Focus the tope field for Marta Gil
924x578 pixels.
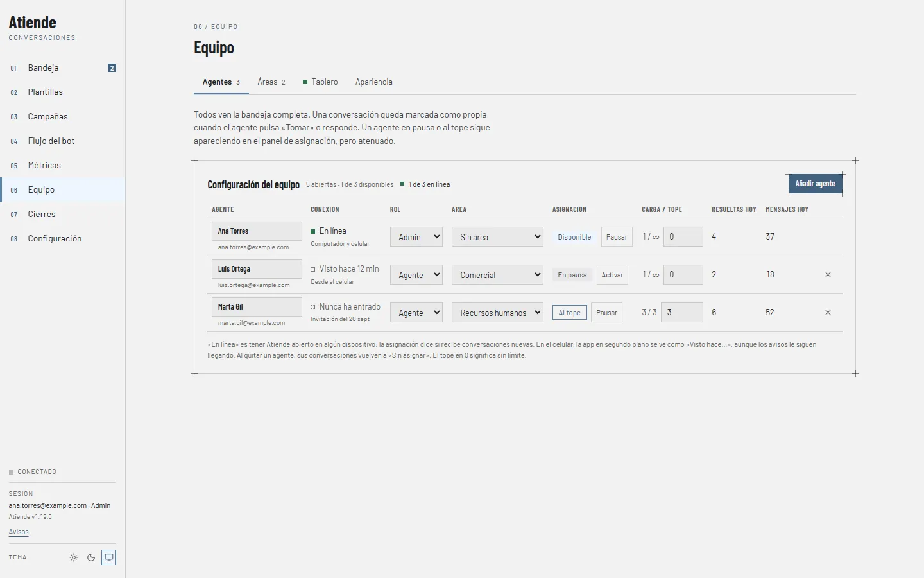682,313
